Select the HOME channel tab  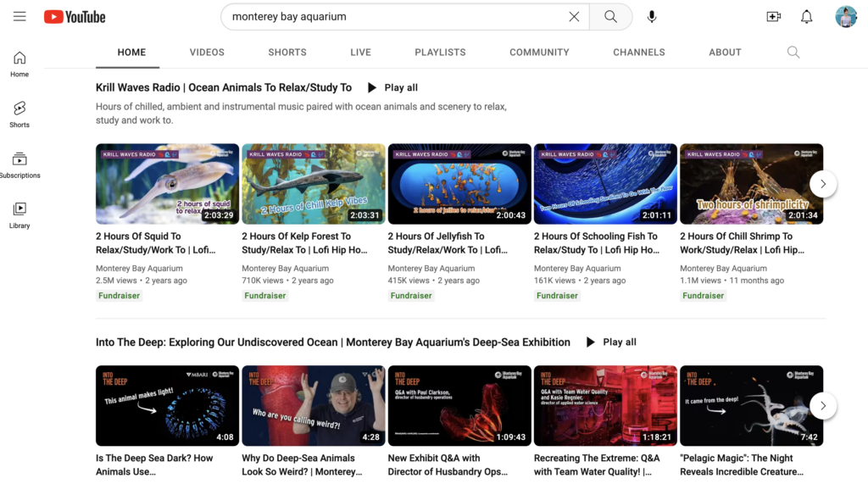tap(131, 52)
